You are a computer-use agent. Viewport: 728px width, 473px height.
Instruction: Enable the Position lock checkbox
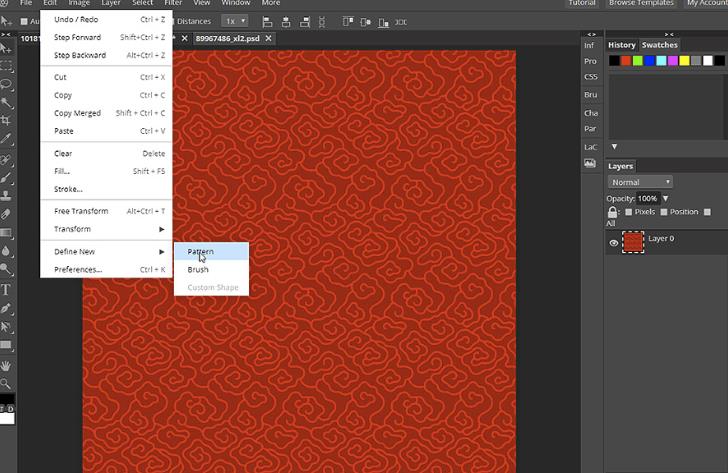(663, 212)
